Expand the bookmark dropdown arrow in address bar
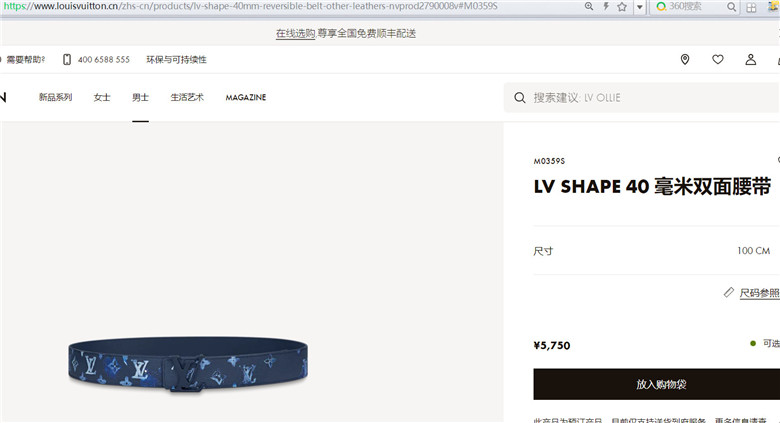The width and height of the screenshot is (780, 423). [640, 7]
